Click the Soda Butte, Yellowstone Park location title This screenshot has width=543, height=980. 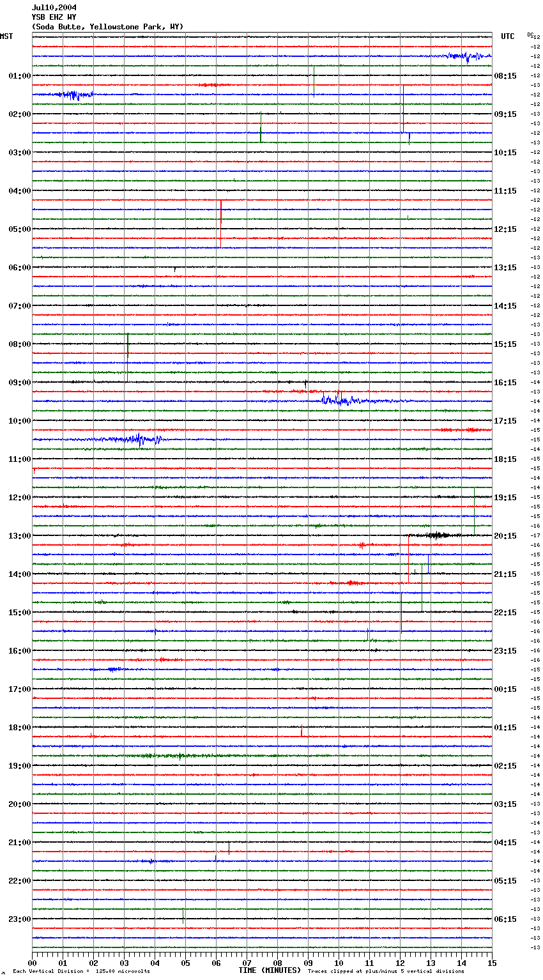coord(107,27)
